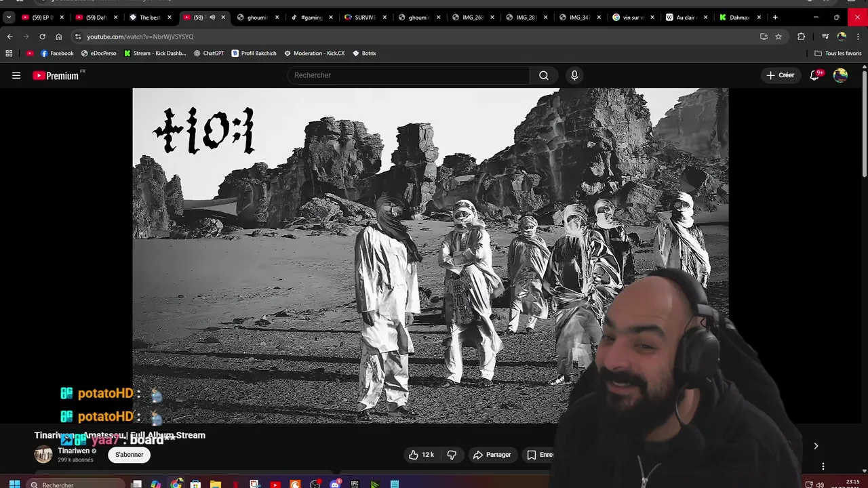
Task: Open the Windows Start menu
Action: click(x=14, y=485)
